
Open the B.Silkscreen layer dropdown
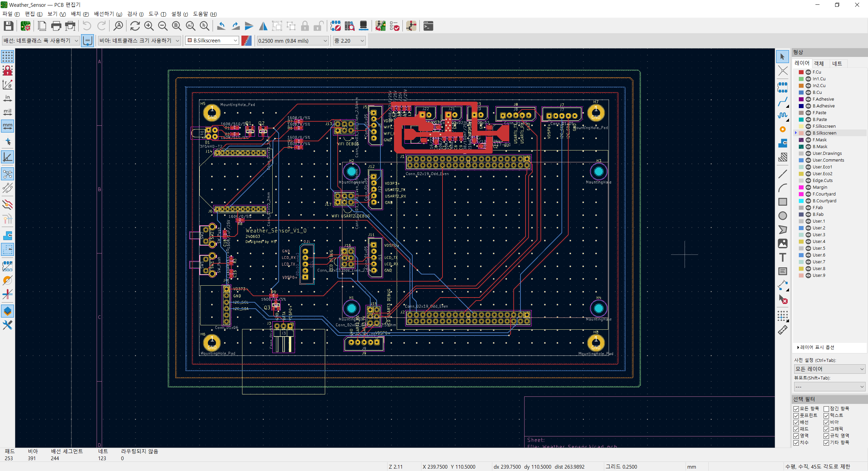click(212, 41)
